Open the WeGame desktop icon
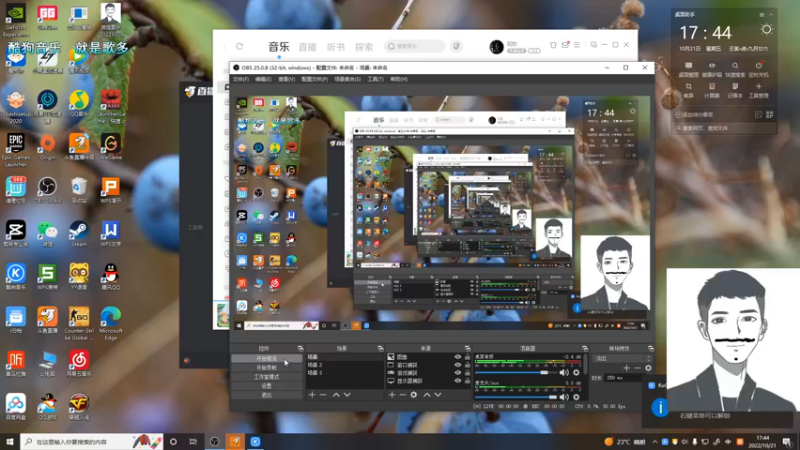The height and width of the screenshot is (450, 800). point(111,147)
